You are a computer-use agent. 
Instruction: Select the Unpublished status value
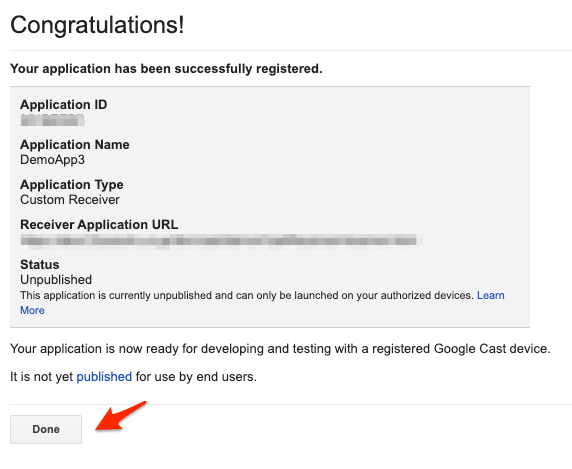(x=56, y=280)
